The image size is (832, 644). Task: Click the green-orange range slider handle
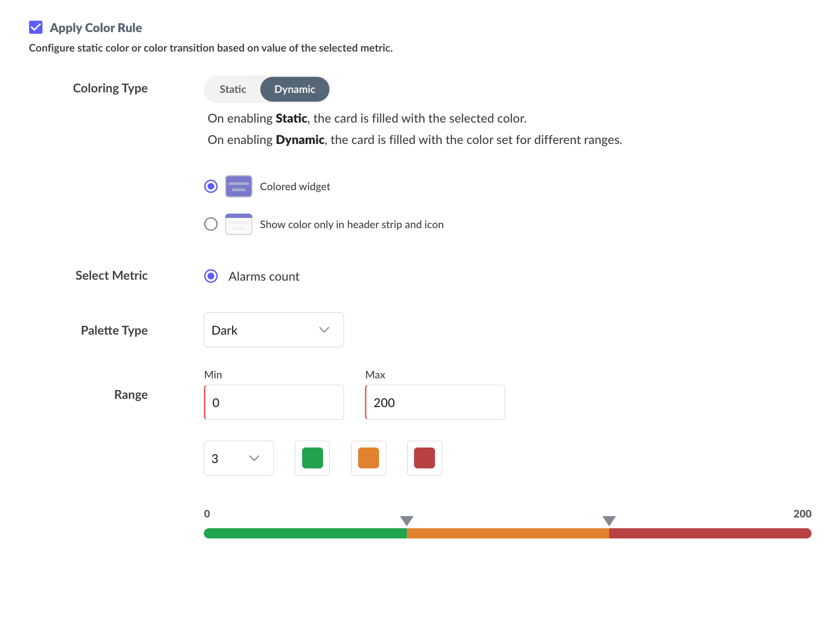[x=407, y=520]
